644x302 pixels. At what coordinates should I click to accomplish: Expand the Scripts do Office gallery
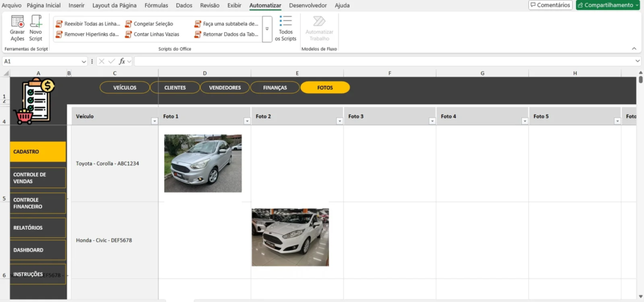click(x=267, y=29)
